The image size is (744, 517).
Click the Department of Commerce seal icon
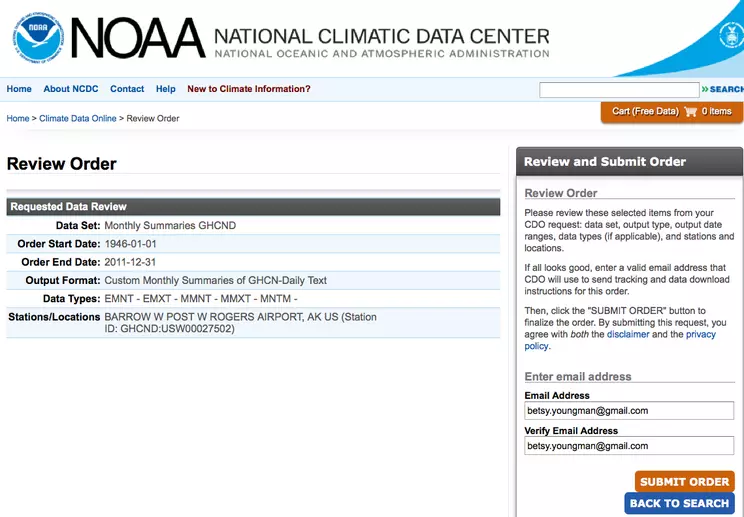[x=732, y=35]
